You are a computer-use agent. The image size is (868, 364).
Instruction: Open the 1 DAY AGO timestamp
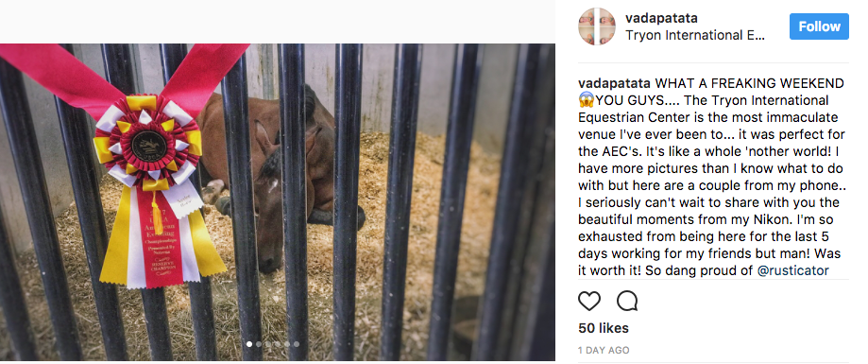pyautogui.click(x=604, y=351)
